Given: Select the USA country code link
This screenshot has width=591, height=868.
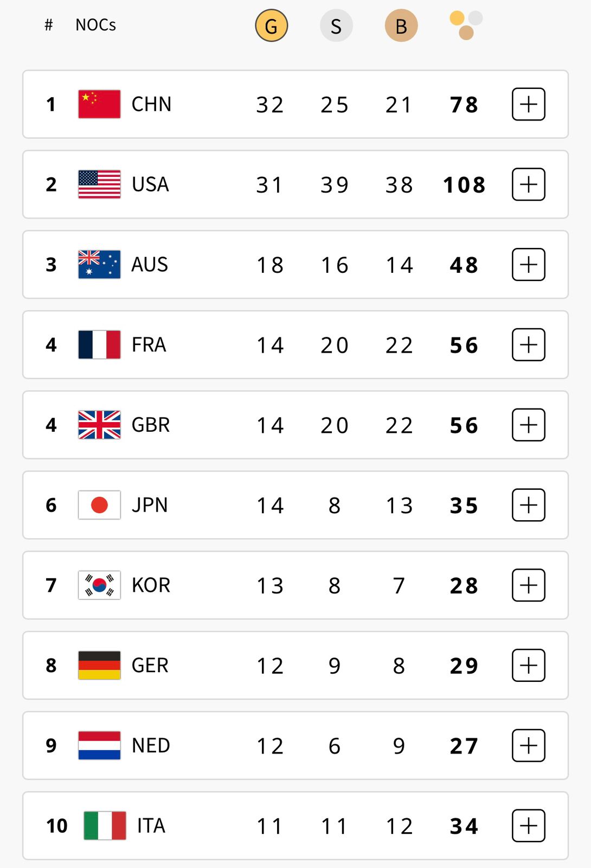Looking at the screenshot, I should 150,184.
